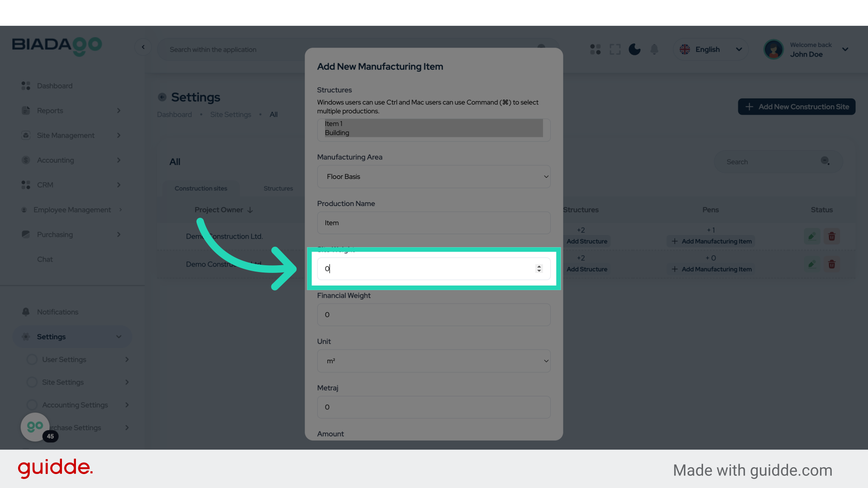Click the Production Name input field

pos(434,223)
